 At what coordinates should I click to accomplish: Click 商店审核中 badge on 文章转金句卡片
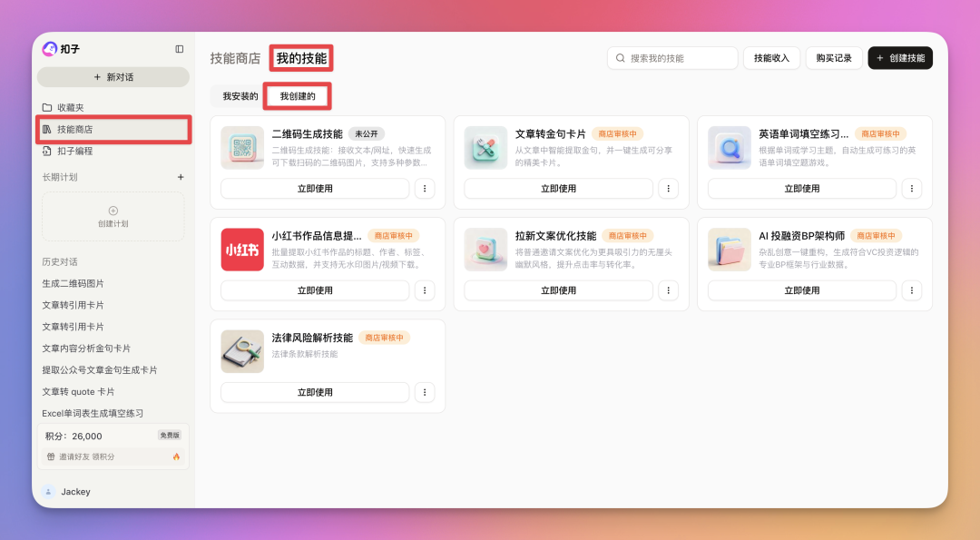click(x=618, y=133)
